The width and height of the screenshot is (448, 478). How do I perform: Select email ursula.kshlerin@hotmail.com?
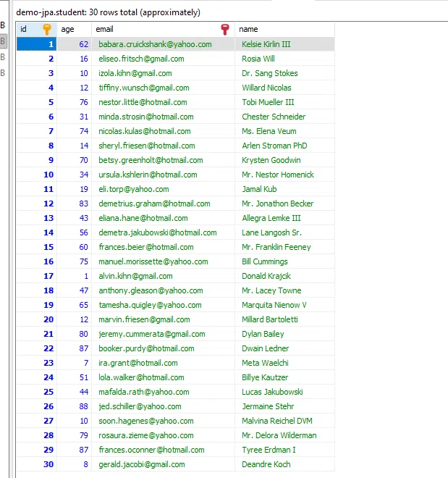148,175
